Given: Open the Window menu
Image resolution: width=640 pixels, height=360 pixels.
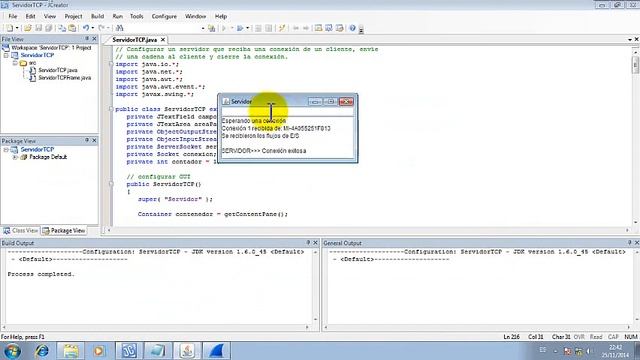Looking at the screenshot, I should pyautogui.click(x=195, y=16).
